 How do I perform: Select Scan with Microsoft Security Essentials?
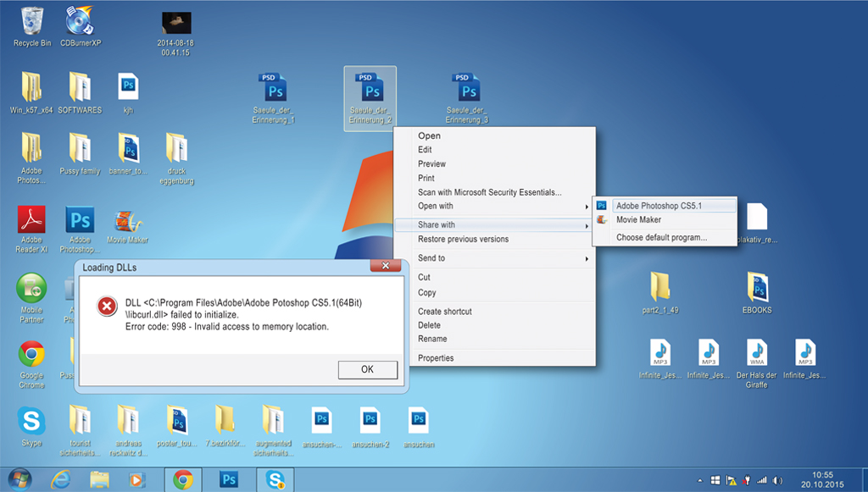[x=494, y=192]
